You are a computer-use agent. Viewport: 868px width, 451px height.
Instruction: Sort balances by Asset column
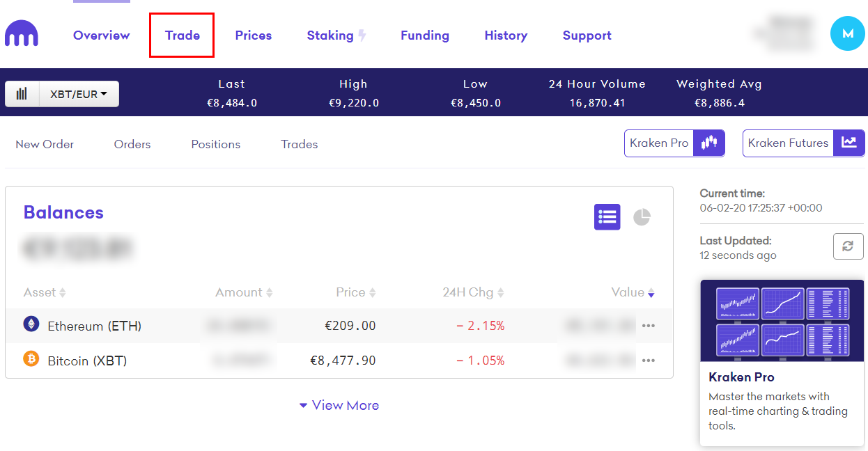45,292
